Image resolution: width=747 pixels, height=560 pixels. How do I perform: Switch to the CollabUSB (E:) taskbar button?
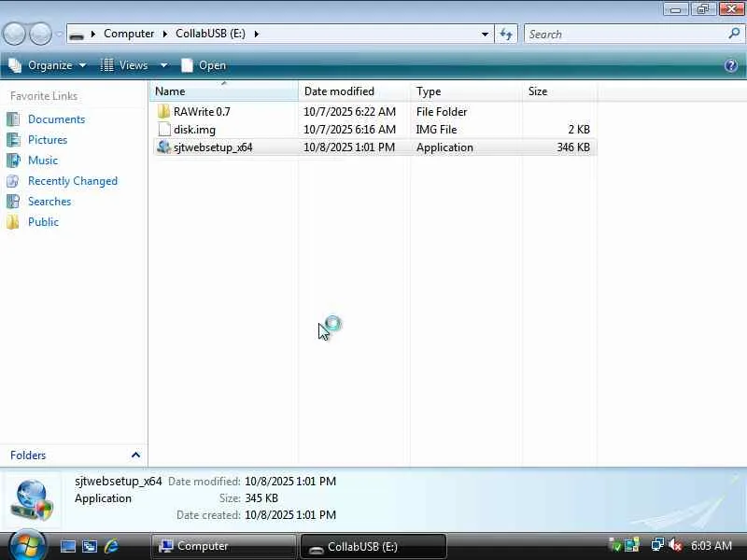(373, 546)
